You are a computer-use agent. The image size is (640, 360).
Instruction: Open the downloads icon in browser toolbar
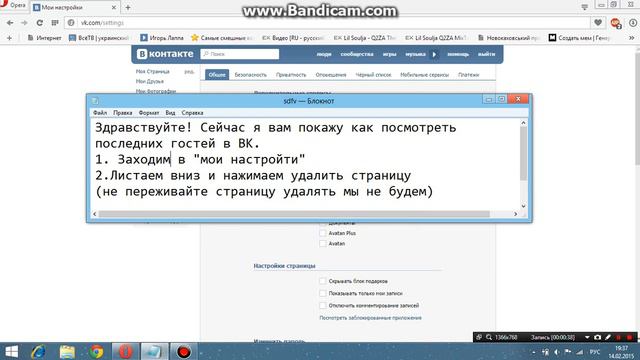click(633, 23)
